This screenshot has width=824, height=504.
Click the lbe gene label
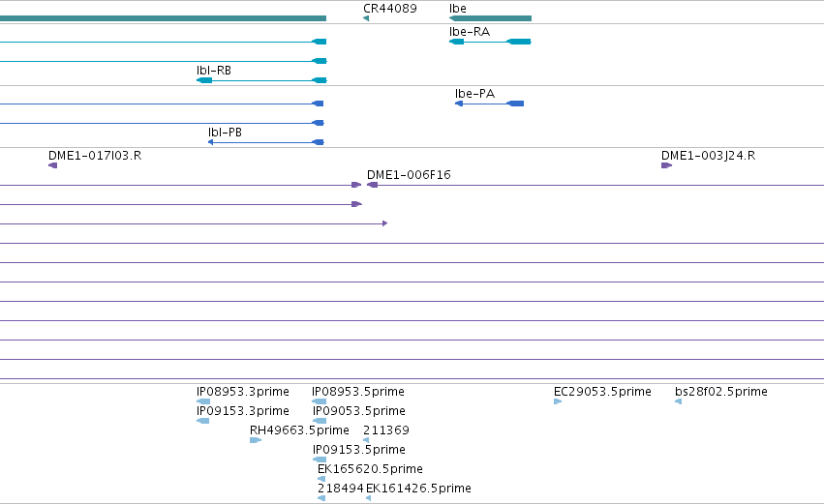click(458, 9)
